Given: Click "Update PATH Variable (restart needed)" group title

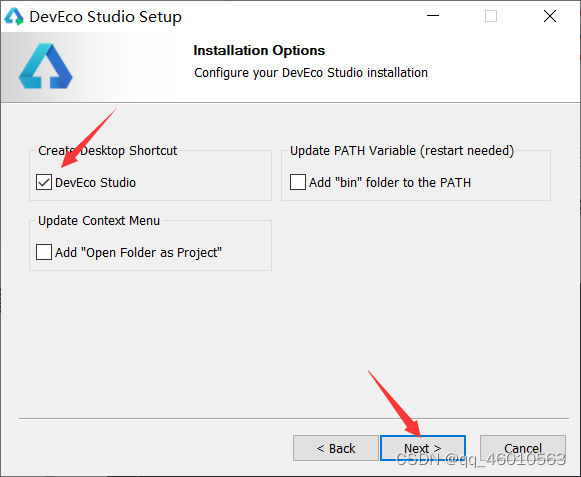Looking at the screenshot, I should (402, 151).
